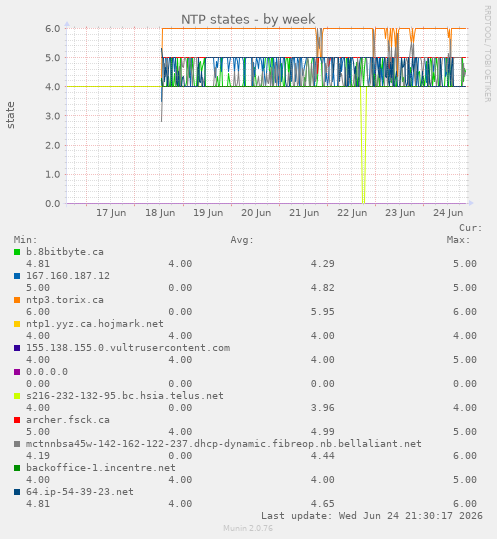Image resolution: width=497 pixels, height=539 pixels.
Task: Click the 24 Jun date axis label
Action: (x=448, y=213)
